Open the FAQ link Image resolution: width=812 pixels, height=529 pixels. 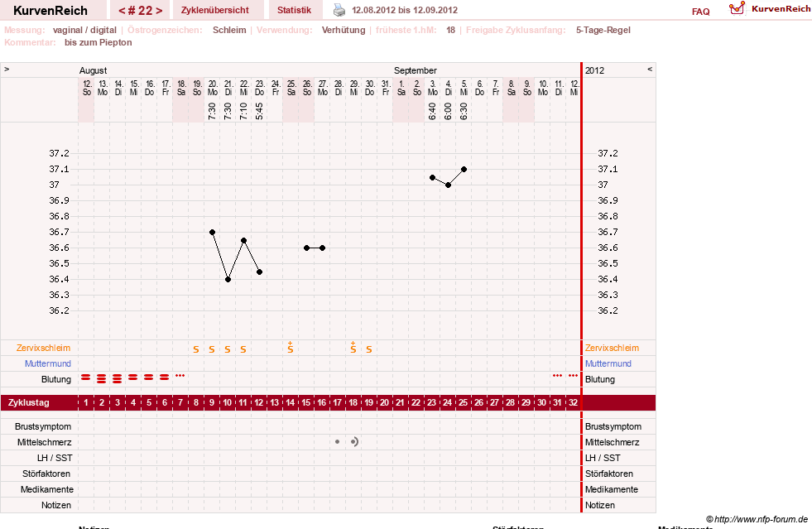pyautogui.click(x=700, y=12)
